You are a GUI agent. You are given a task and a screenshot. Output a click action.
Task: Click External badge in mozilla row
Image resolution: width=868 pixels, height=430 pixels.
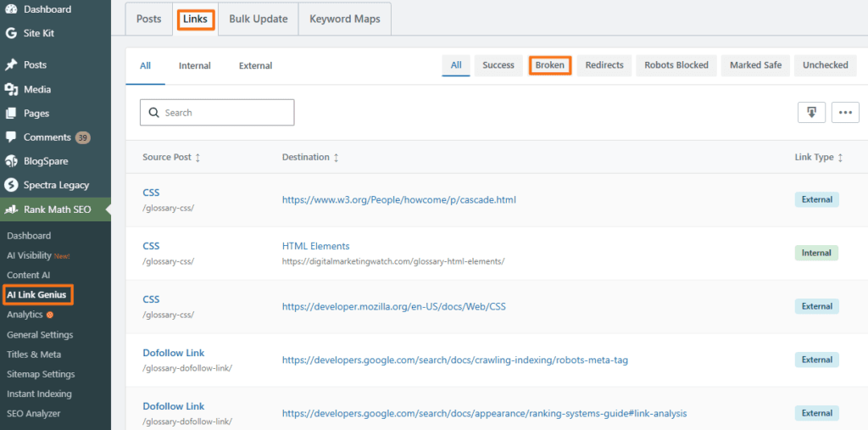click(x=816, y=306)
